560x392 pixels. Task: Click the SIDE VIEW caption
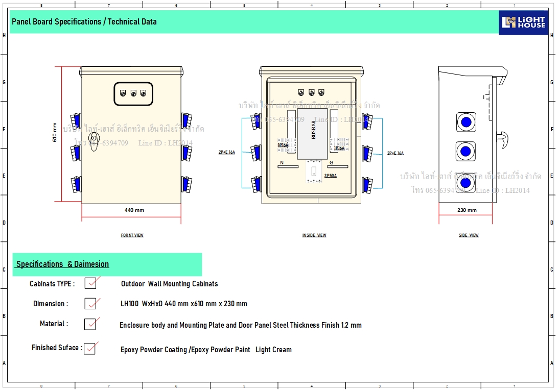point(469,235)
